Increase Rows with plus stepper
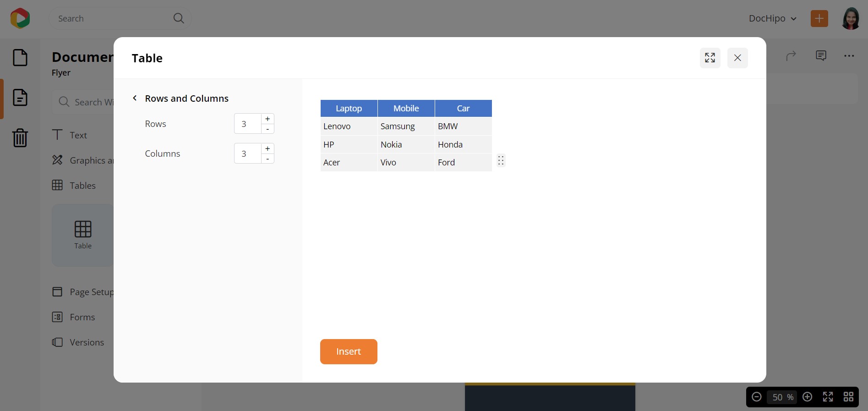 [x=267, y=119]
